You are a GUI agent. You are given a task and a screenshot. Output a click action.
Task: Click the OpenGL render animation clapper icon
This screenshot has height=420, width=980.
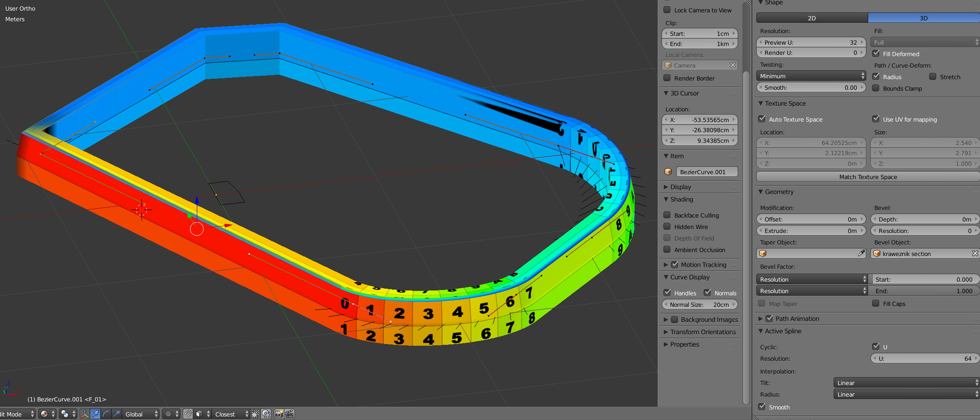[290, 414]
